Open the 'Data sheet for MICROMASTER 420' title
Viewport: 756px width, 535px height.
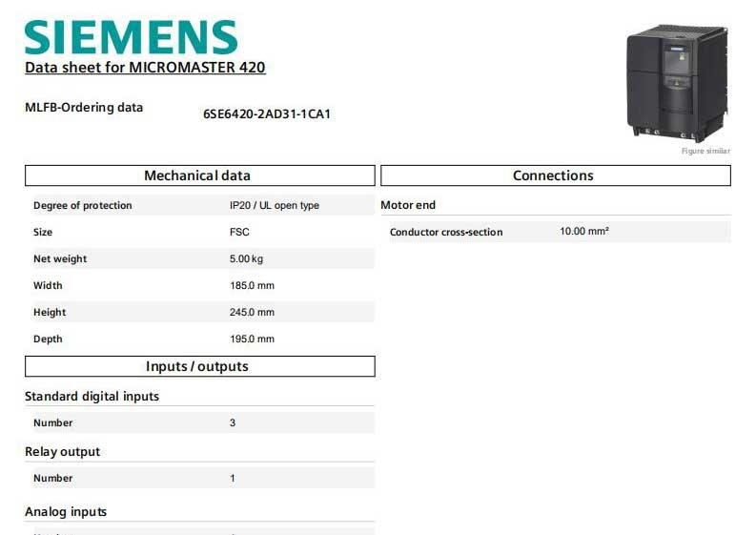(x=145, y=68)
